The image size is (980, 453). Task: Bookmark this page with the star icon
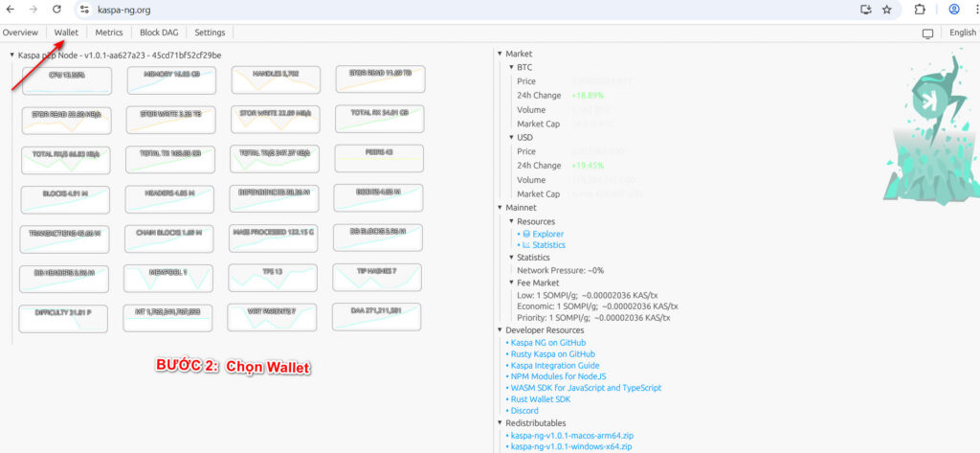point(887,10)
